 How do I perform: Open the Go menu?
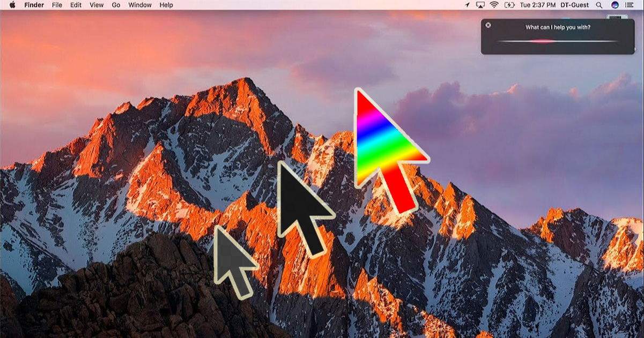point(115,5)
